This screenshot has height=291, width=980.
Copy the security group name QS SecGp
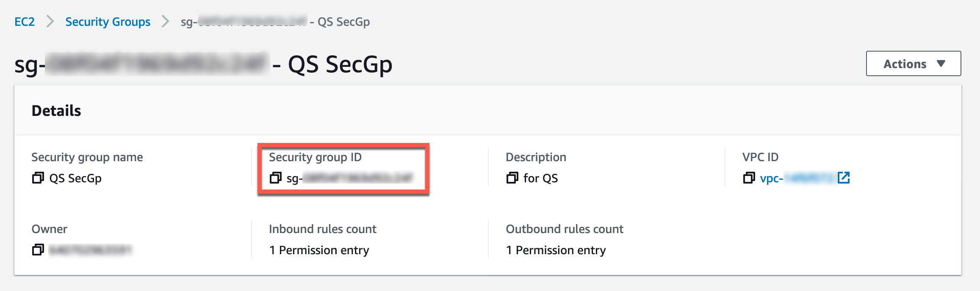click(x=38, y=178)
